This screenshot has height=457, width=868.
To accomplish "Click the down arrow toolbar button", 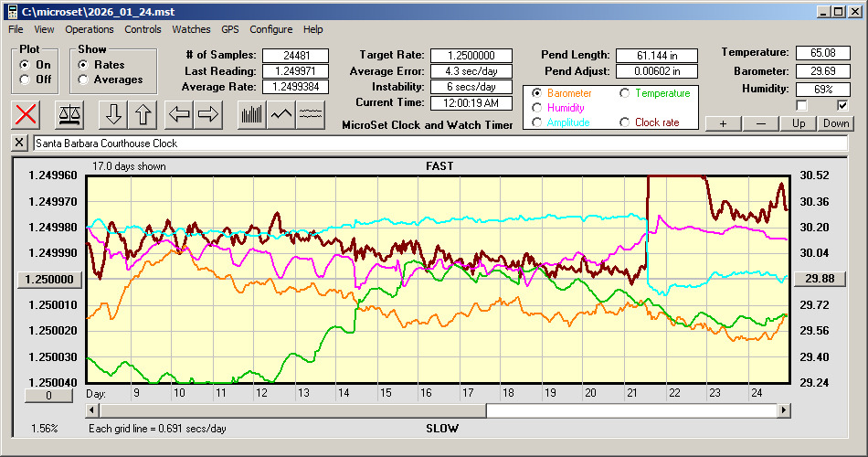I will pyautogui.click(x=113, y=114).
